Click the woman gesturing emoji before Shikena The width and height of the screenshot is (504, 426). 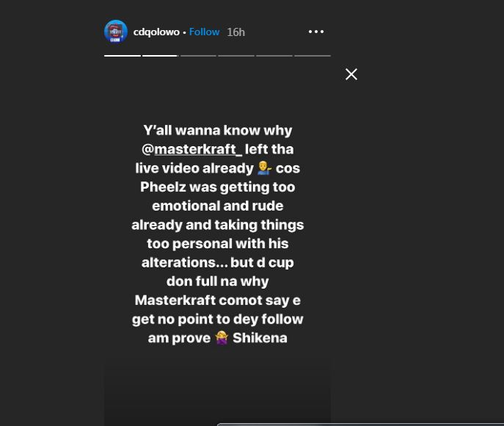pyautogui.click(x=222, y=338)
